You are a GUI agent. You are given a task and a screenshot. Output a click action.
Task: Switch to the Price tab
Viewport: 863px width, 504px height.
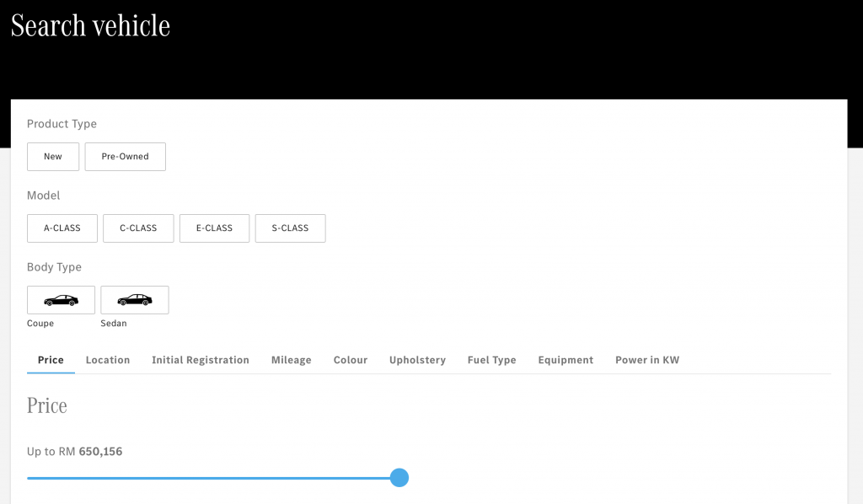point(51,360)
